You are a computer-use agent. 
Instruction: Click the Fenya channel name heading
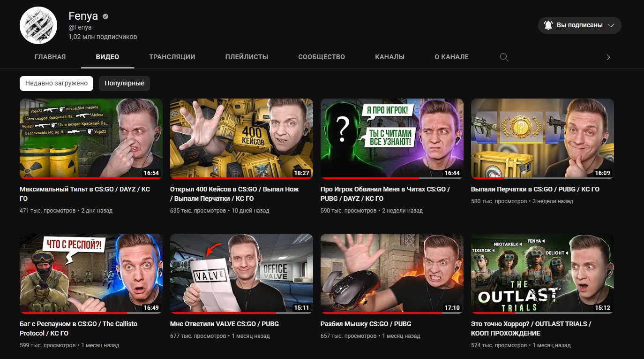[x=83, y=16]
